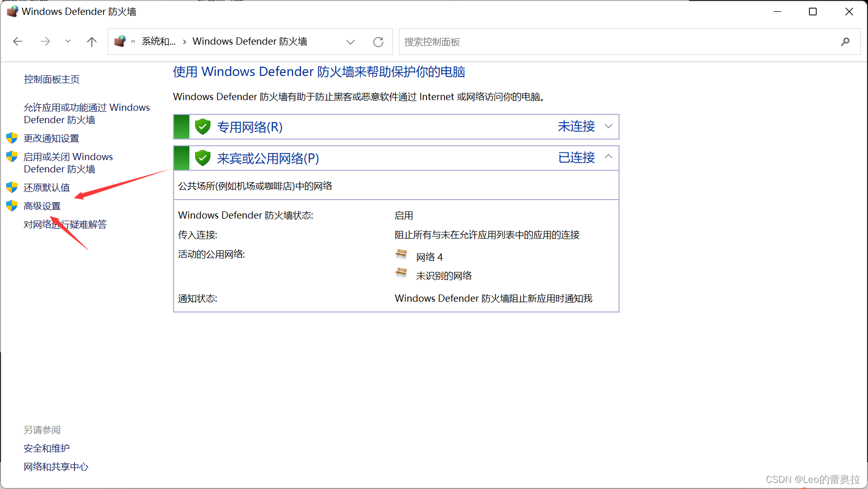The height and width of the screenshot is (489, 868).
Task: Open 允许应用或功能通过 Windows Defender 防火墙
Action: point(87,113)
